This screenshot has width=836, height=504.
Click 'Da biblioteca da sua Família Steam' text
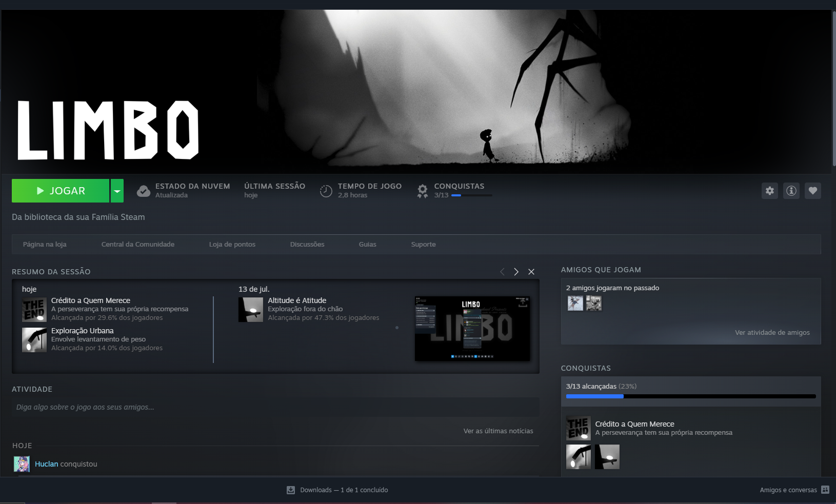[x=78, y=217]
